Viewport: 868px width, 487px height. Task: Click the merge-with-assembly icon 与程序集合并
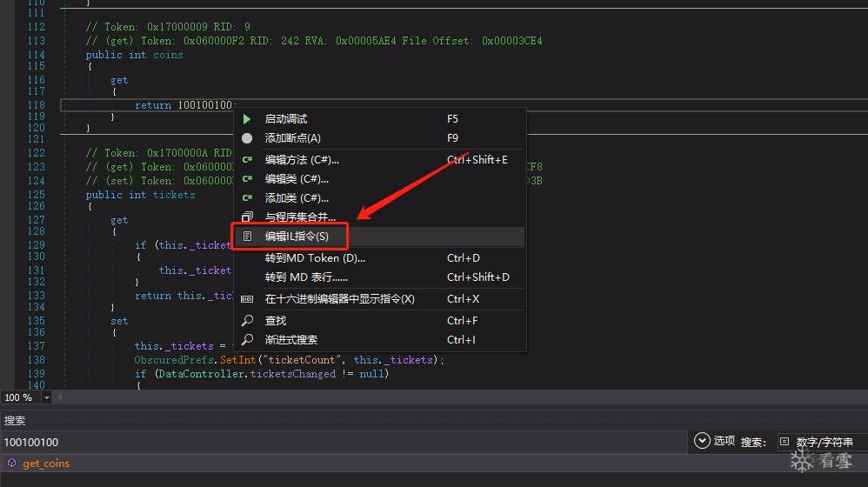coord(247,217)
